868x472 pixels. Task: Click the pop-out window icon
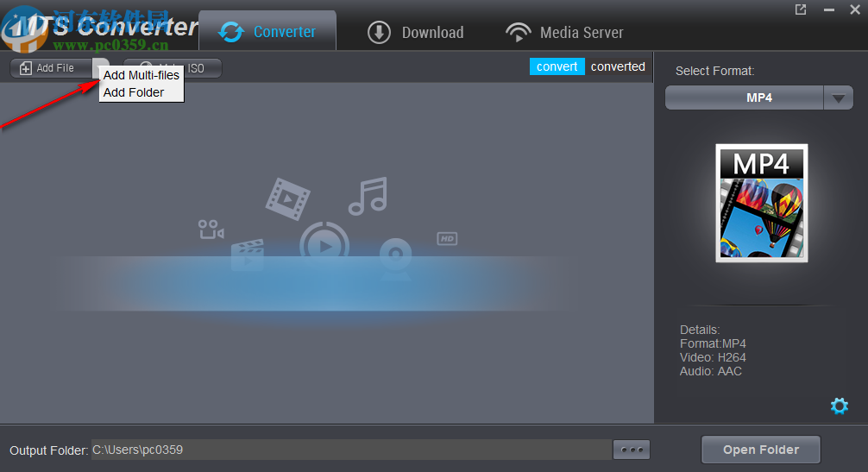(x=801, y=9)
